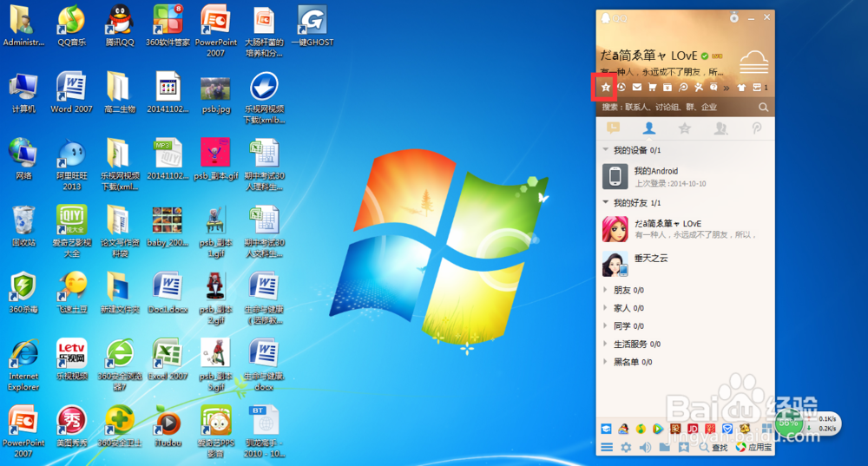Open the QQ main menu hamburger icon
868x466 pixels.
(607, 447)
